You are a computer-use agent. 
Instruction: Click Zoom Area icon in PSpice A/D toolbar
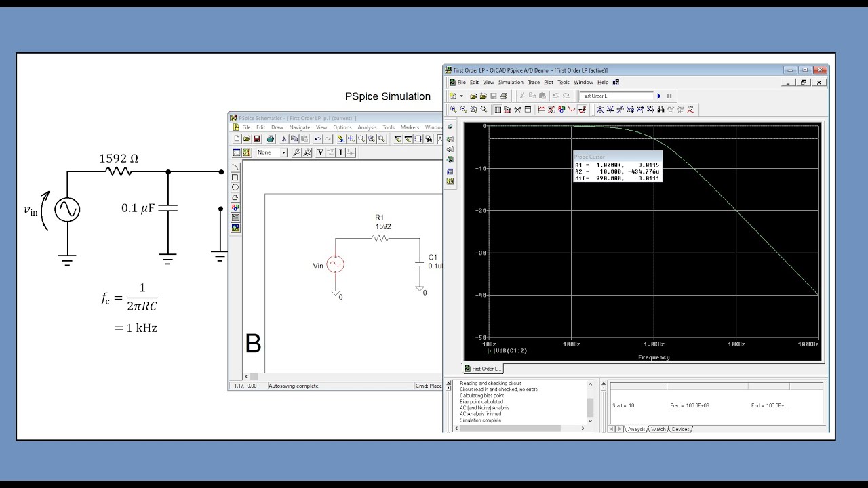click(474, 109)
